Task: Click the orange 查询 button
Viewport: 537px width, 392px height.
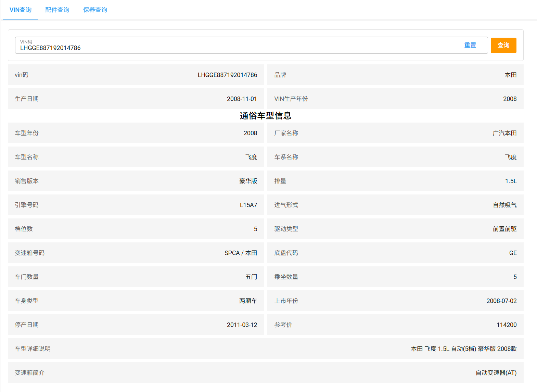Action: [503, 45]
